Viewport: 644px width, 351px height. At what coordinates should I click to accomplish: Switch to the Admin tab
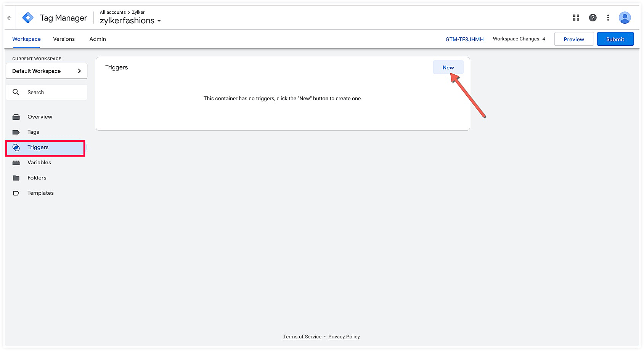pos(98,39)
